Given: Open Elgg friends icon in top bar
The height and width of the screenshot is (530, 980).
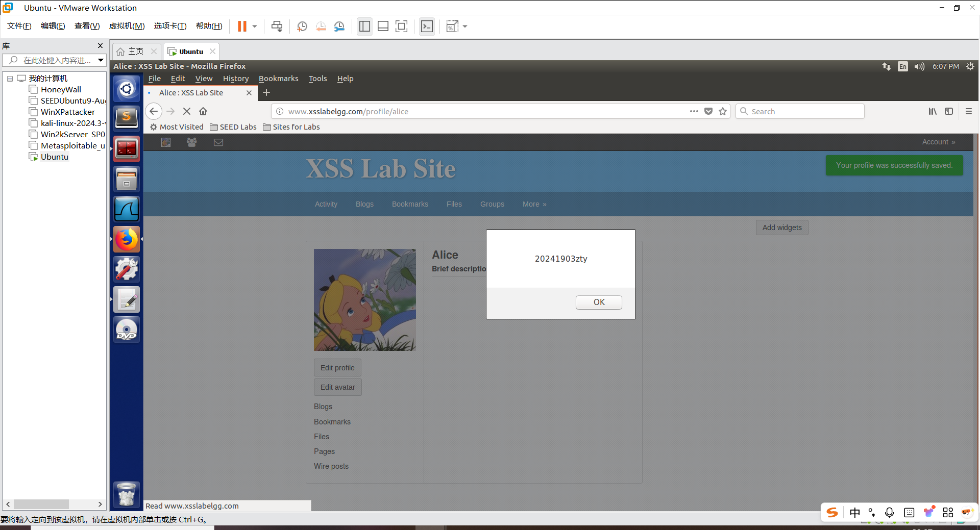Looking at the screenshot, I should 192,142.
